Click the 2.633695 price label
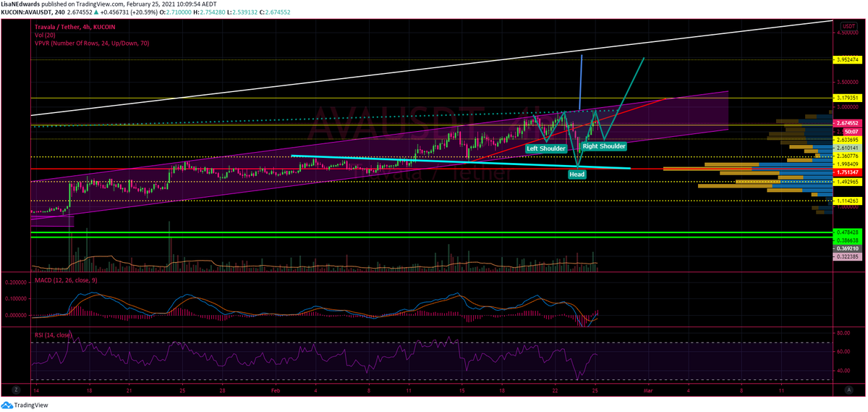 pyautogui.click(x=846, y=139)
